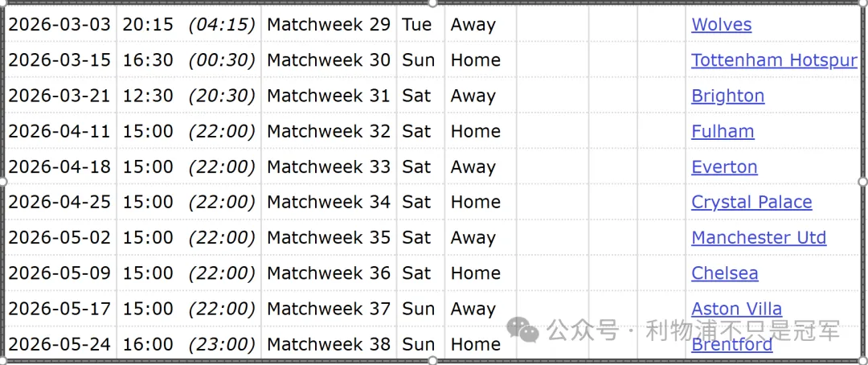Open the Aston Villa link
868x365 pixels.
736,309
